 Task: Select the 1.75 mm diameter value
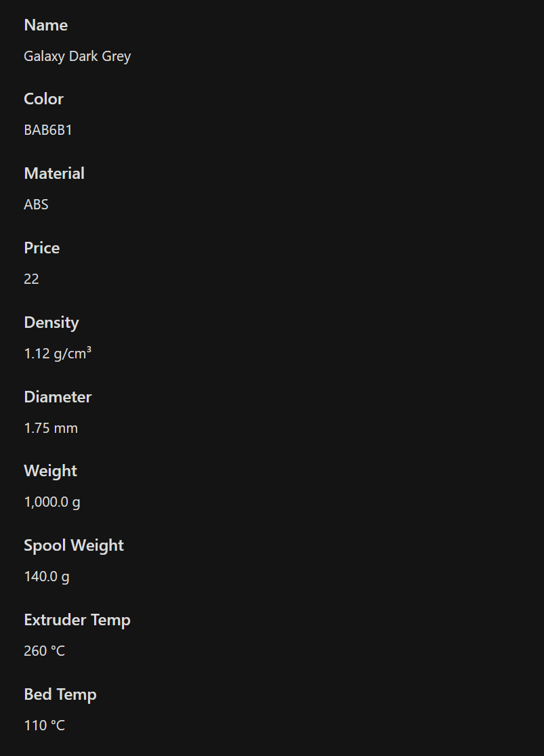pyautogui.click(x=51, y=428)
